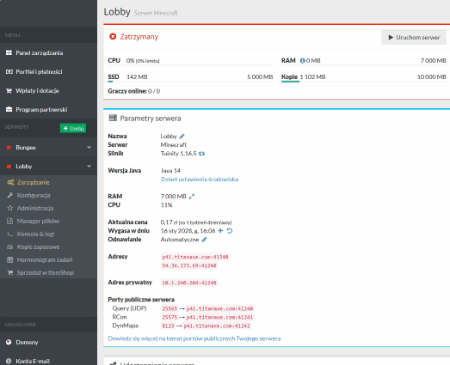Image resolution: width=450 pixels, height=365 pixels.
Task: Click Graczy online 0 / 0 text
Action: coord(134,91)
